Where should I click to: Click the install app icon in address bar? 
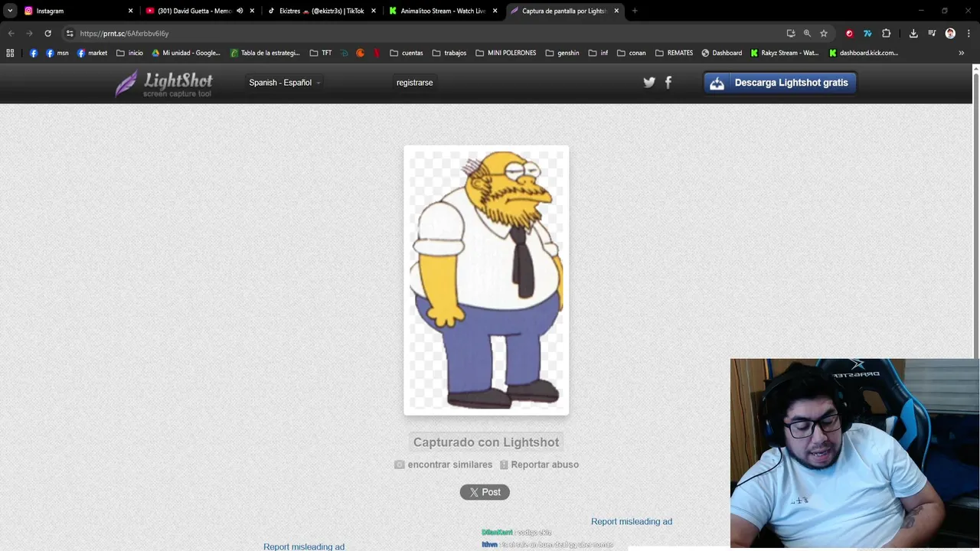791,34
